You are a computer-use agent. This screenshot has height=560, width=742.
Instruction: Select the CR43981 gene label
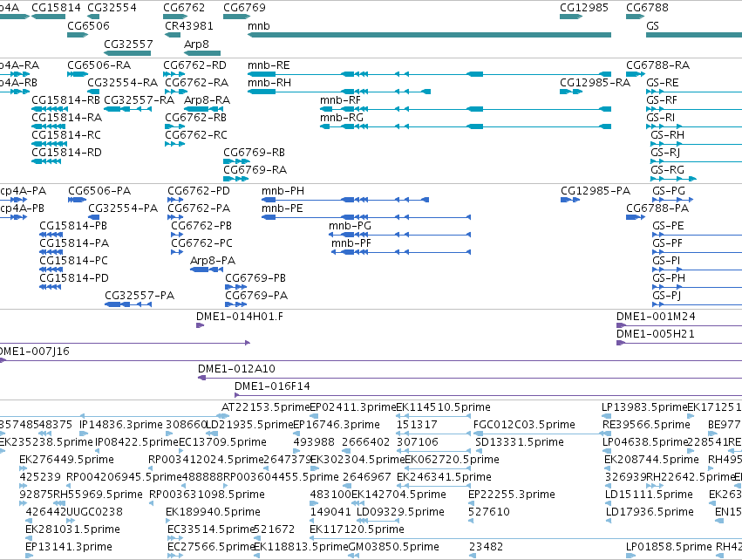pos(189,25)
